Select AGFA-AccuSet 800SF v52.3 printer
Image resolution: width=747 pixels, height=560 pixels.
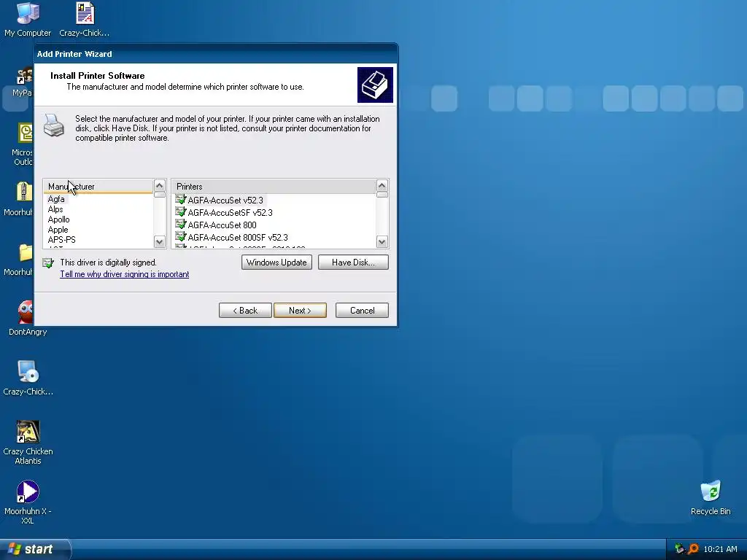click(238, 238)
